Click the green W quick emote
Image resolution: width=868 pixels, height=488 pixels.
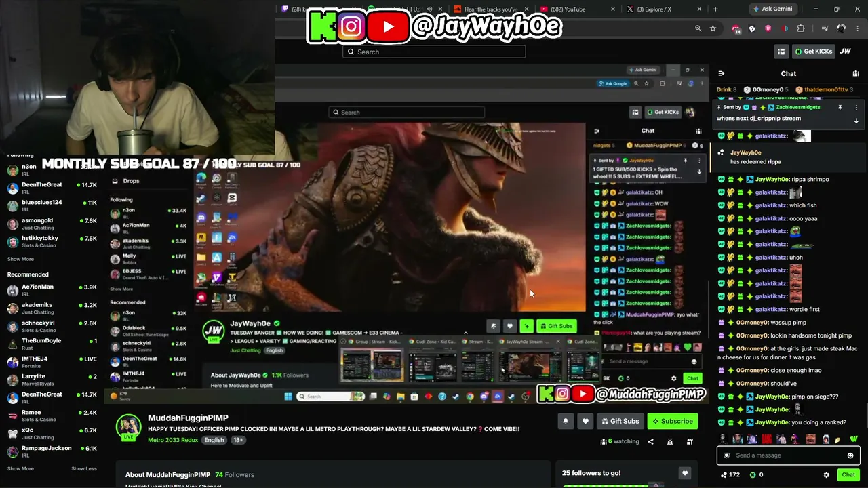pos(854,439)
